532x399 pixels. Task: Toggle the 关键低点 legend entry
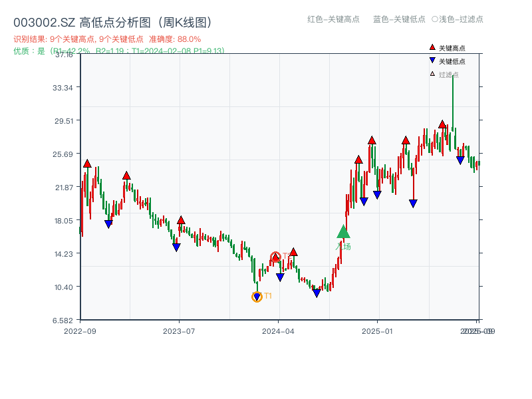point(454,62)
